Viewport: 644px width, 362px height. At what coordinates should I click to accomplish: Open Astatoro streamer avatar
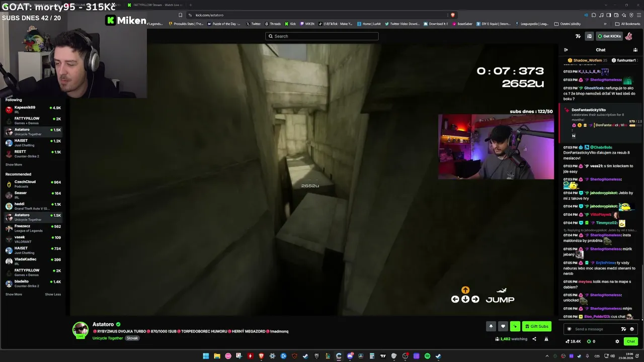tap(80, 330)
